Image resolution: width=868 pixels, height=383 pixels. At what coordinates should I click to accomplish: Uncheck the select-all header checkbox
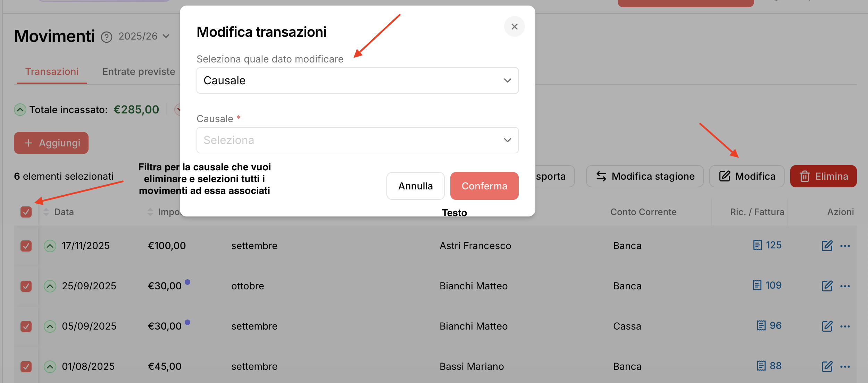pyautogui.click(x=26, y=212)
